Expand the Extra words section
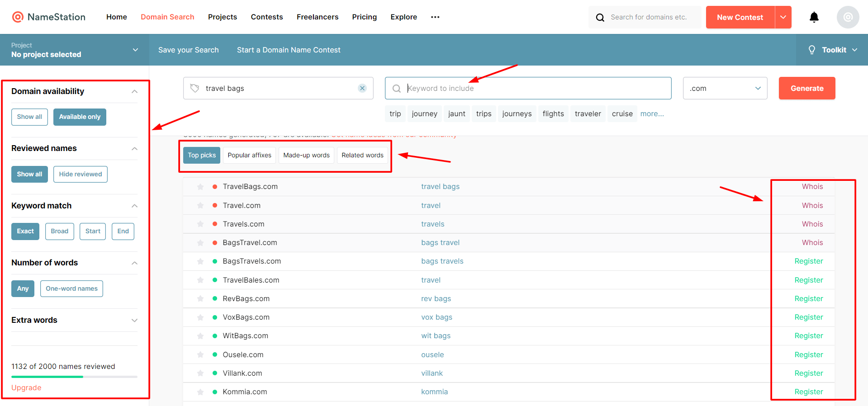Image resolution: width=868 pixels, height=406 pixels. click(x=134, y=320)
